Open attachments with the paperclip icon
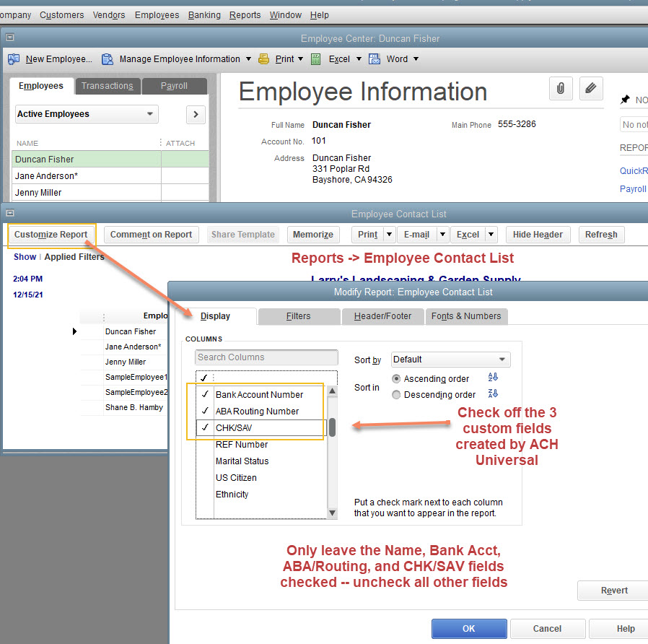 [x=561, y=88]
